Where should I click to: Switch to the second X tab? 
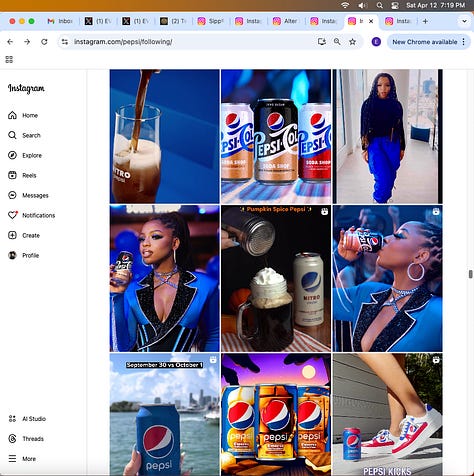coord(135,21)
